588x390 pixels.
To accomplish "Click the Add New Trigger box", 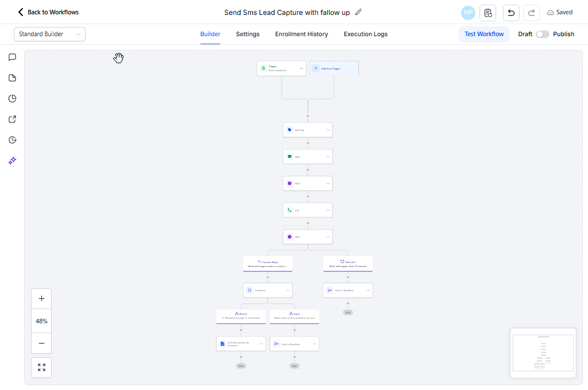I will [334, 68].
